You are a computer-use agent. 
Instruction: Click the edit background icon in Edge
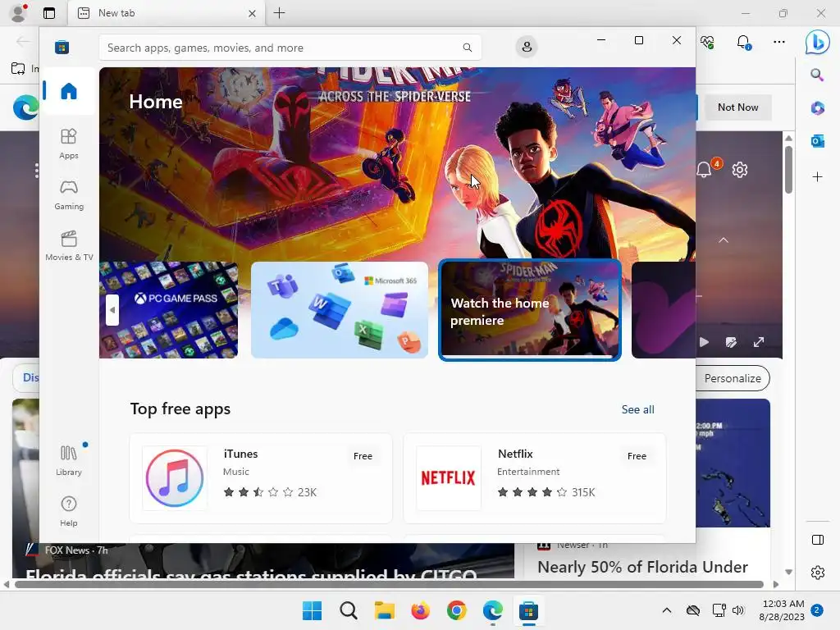731,342
